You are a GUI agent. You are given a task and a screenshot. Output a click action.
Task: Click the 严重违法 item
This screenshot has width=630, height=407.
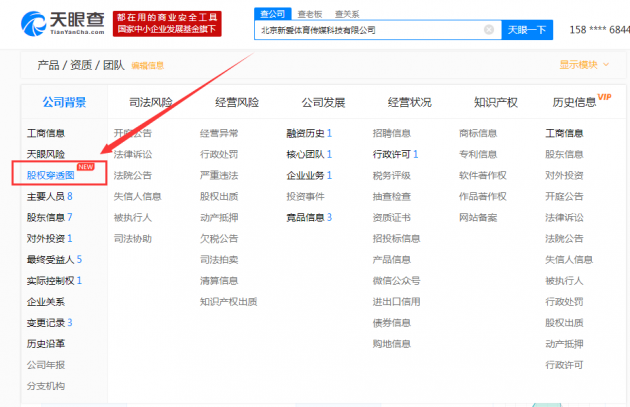[219, 175]
